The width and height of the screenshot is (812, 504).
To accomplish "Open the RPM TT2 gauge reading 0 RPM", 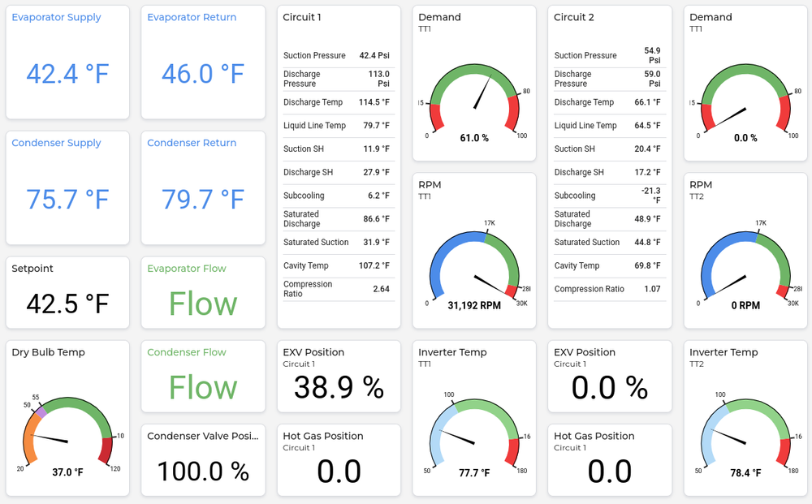I will [x=745, y=266].
